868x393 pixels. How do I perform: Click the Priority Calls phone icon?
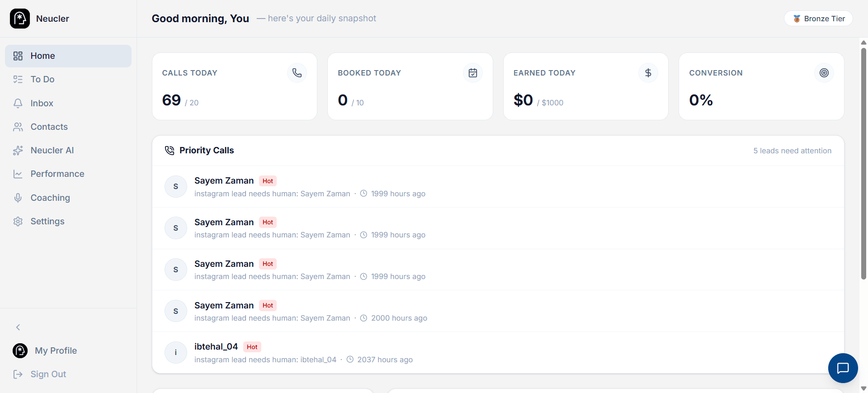point(170,151)
